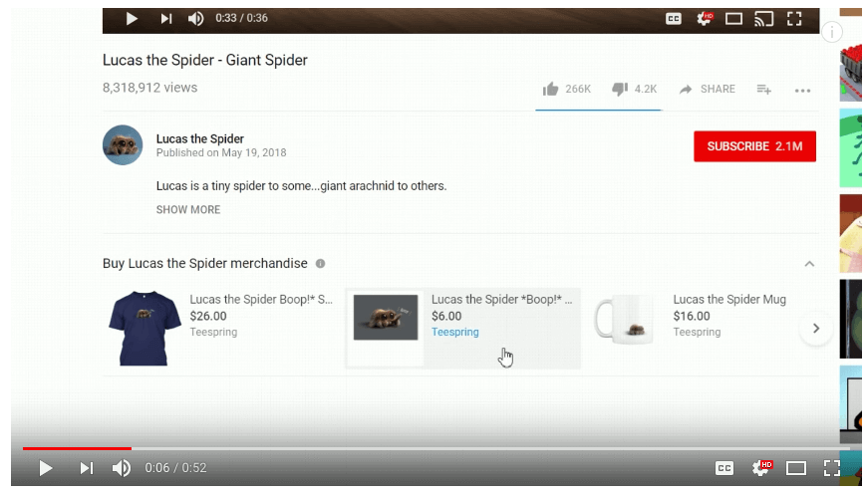Enable theater mode in outer player
The width and height of the screenshot is (868, 494).
(796, 468)
